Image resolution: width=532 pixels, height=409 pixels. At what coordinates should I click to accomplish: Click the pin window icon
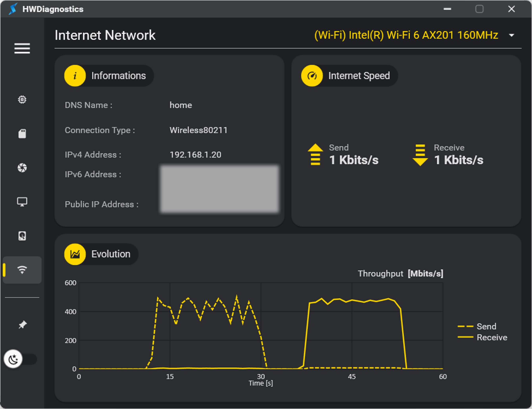pyautogui.click(x=22, y=325)
